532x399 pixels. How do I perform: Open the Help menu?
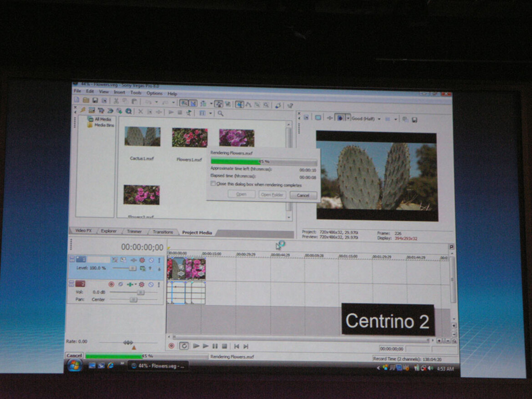tap(172, 93)
